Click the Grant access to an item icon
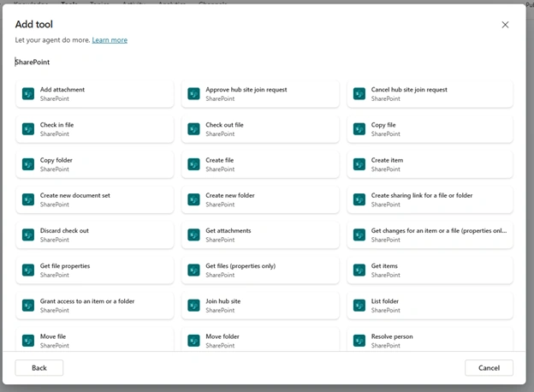The height and width of the screenshot is (392, 534). (x=28, y=306)
